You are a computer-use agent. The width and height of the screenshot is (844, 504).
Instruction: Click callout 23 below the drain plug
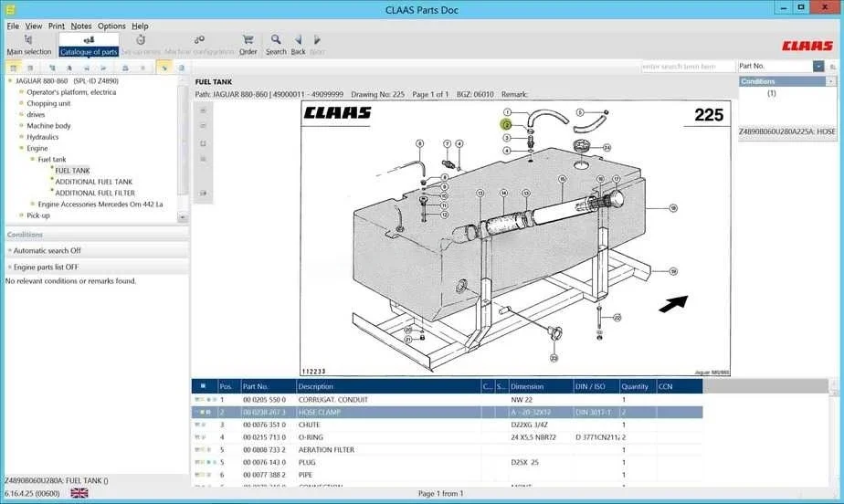554,358
